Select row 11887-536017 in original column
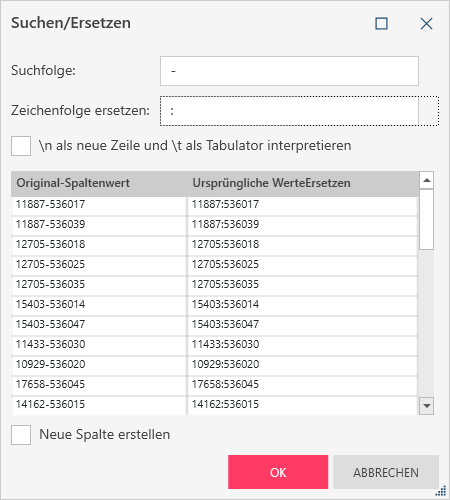 (x=99, y=204)
